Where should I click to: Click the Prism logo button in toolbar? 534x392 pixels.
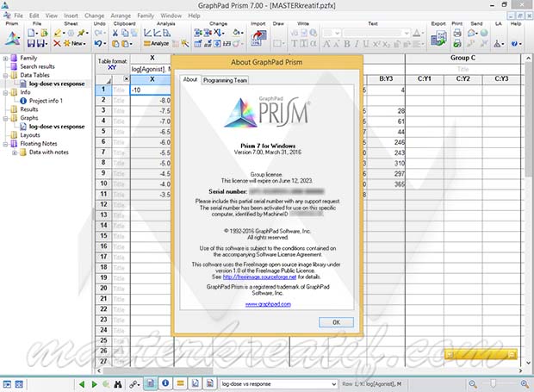pos(12,38)
